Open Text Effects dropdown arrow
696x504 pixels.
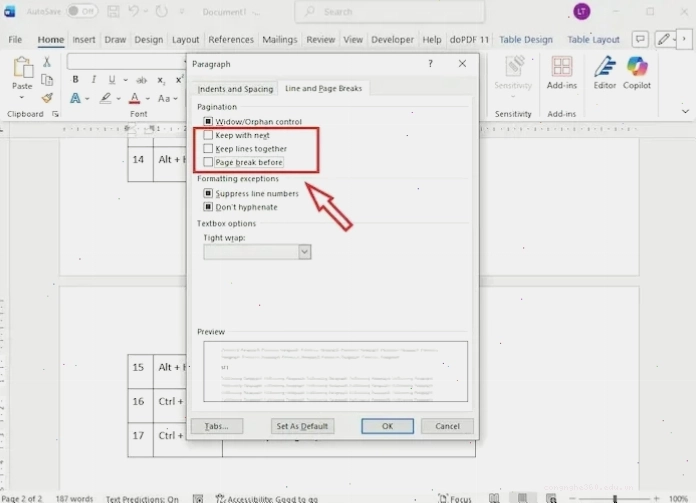point(87,99)
